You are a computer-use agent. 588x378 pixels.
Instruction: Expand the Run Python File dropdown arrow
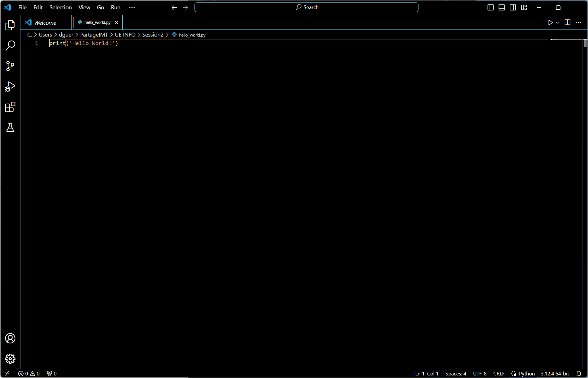558,22
